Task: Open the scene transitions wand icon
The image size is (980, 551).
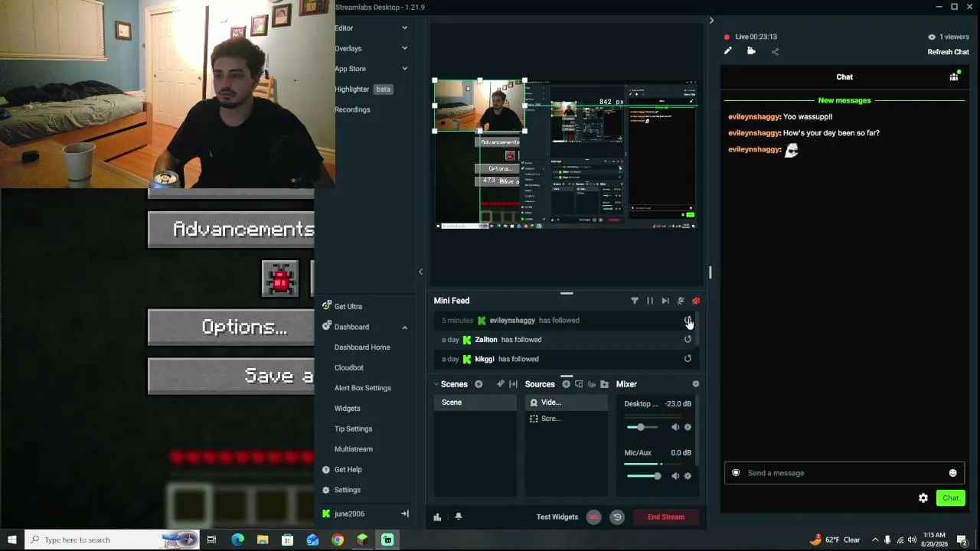Action: 500,384
